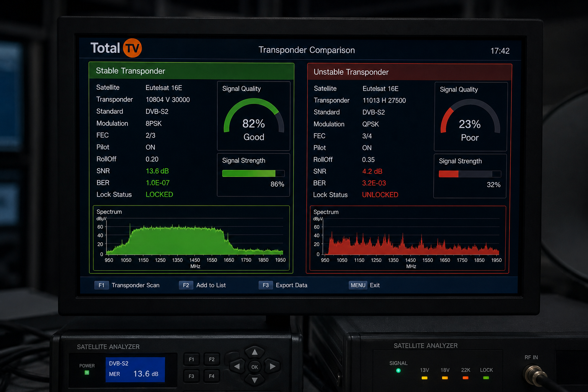Click the SIGNAL indicator LED
This screenshot has width=588, height=392.
pyautogui.click(x=399, y=371)
